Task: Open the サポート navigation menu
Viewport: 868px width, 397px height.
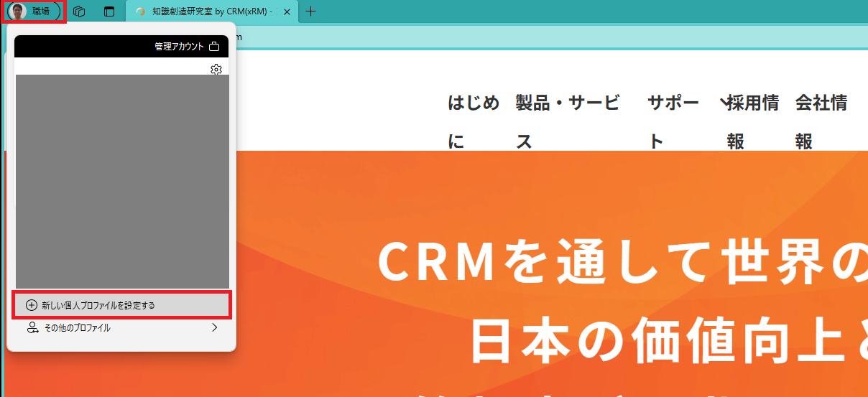Action: (673, 123)
